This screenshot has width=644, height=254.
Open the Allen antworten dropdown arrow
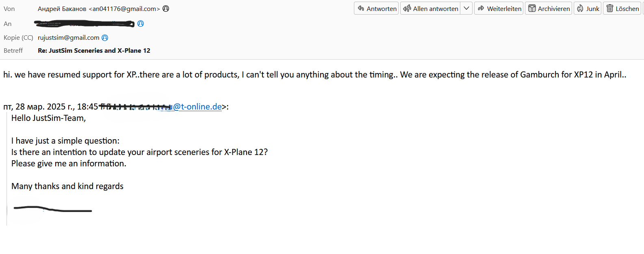pyautogui.click(x=466, y=9)
